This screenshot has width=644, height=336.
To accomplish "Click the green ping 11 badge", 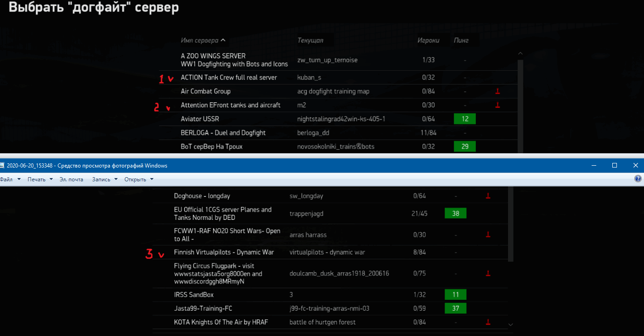I will point(456,295).
